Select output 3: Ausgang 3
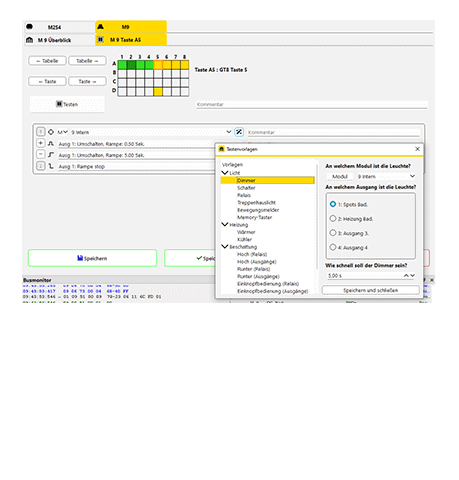This screenshot has width=459, height=480. coord(333,233)
